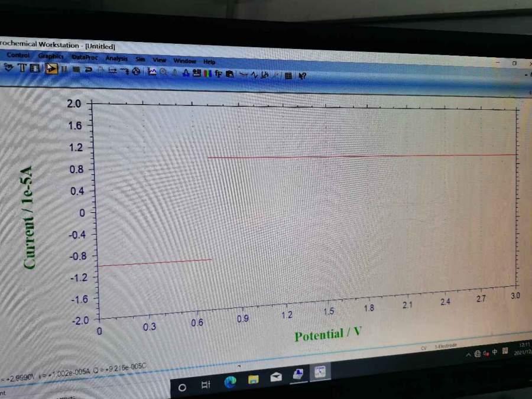Click the icon second to the left of the dial
This screenshot has width=532, height=399.
[113, 70]
